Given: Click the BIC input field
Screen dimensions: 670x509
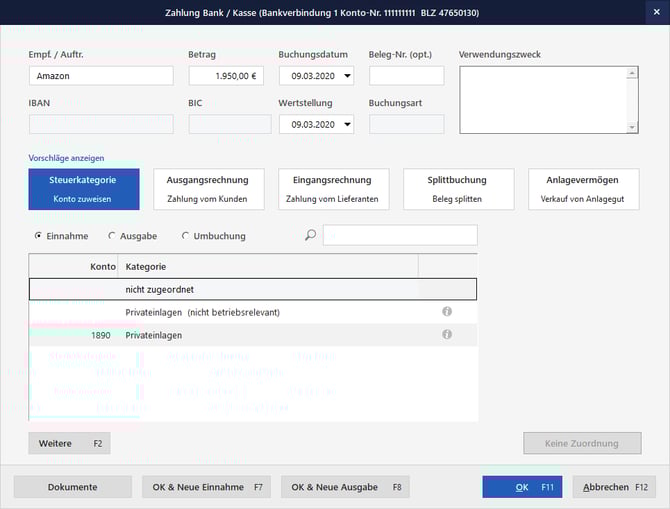Looking at the screenshot, I should [230, 124].
